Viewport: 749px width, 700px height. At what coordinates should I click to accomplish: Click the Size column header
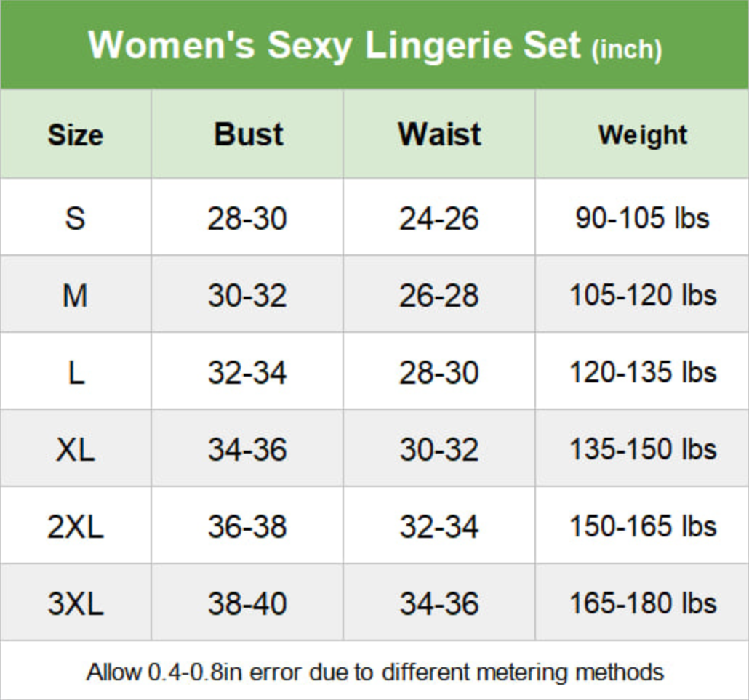pyautogui.click(x=76, y=135)
